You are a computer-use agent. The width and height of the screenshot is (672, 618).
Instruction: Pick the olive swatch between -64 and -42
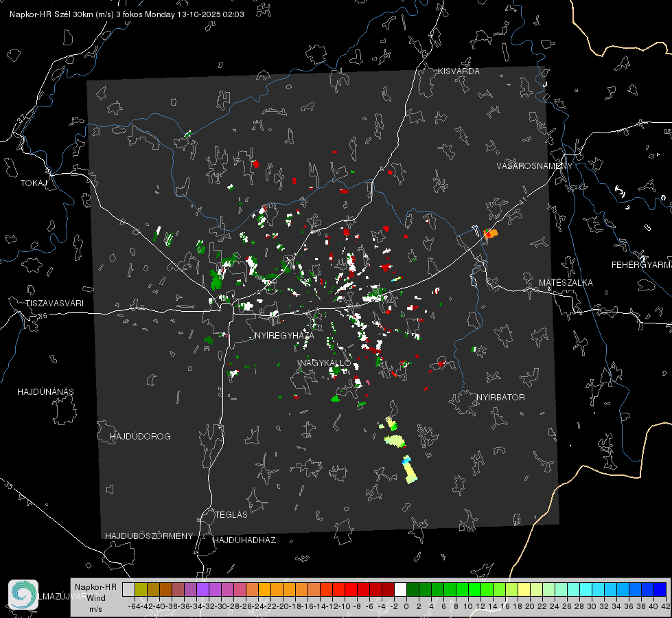141,589
